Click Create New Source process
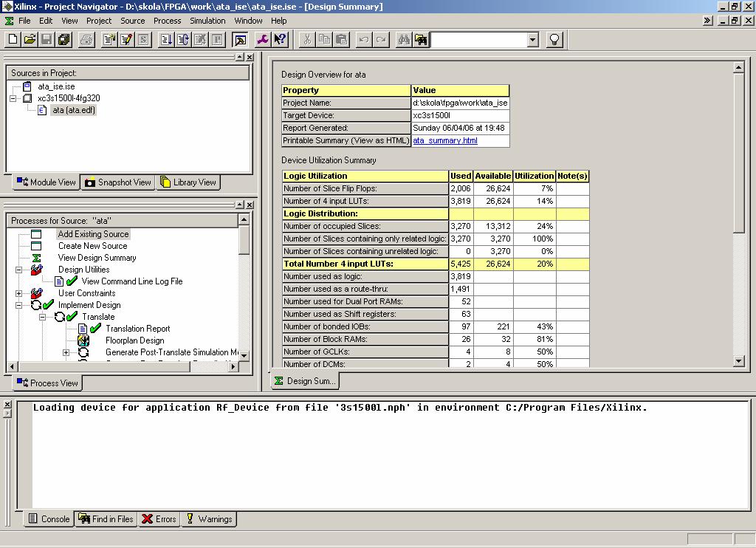This screenshot has height=548, width=756. tap(92, 246)
